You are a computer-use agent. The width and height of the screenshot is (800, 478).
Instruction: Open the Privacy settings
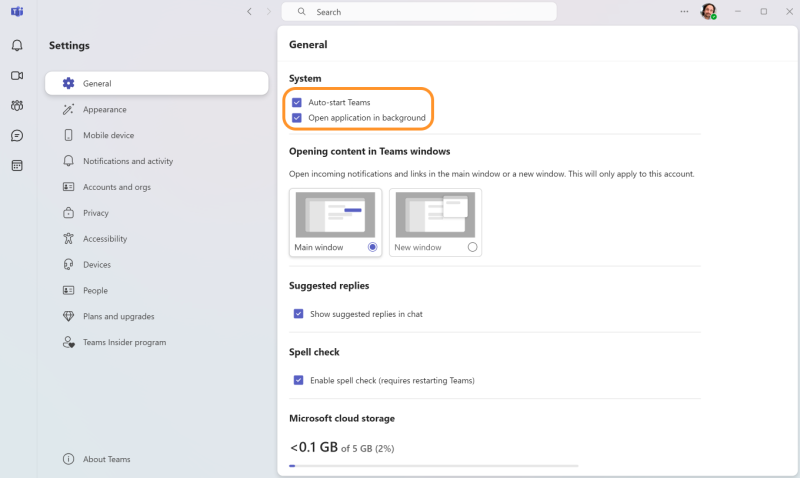click(157, 213)
